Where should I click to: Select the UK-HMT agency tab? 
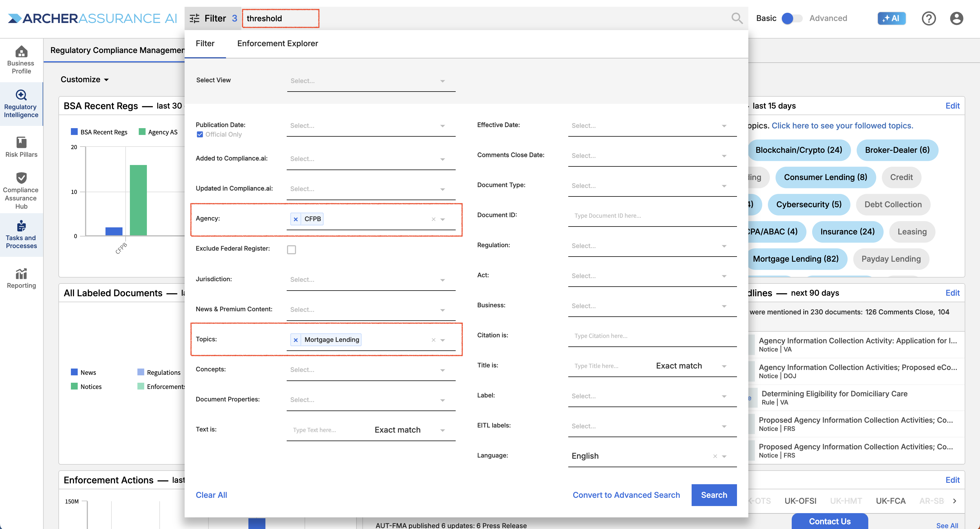(x=846, y=501)
